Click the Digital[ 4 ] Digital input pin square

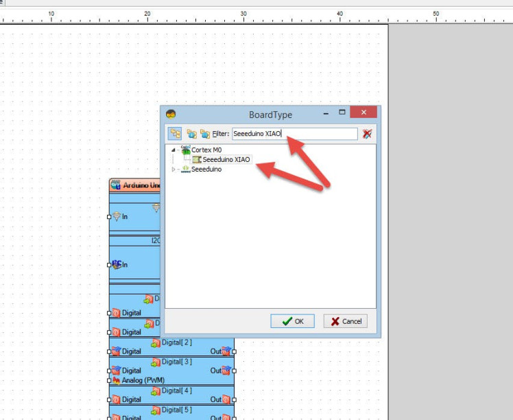tap(109, 399)
